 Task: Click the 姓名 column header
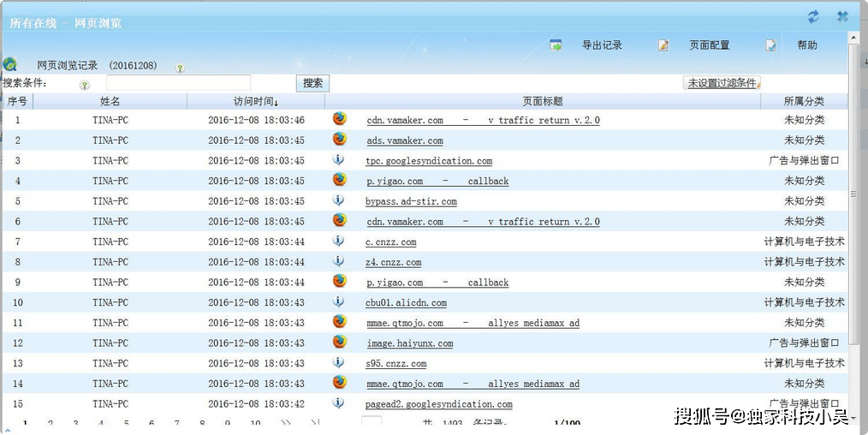coord(110,101)
